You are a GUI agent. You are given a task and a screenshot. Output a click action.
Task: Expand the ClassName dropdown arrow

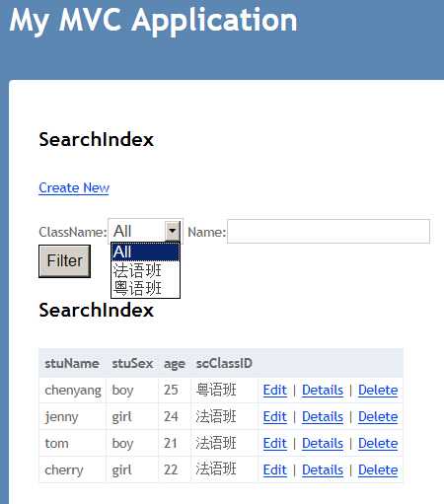173,231
